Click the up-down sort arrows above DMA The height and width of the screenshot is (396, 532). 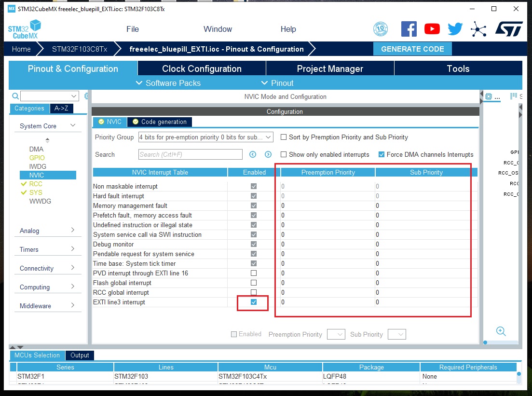(47, 140)
